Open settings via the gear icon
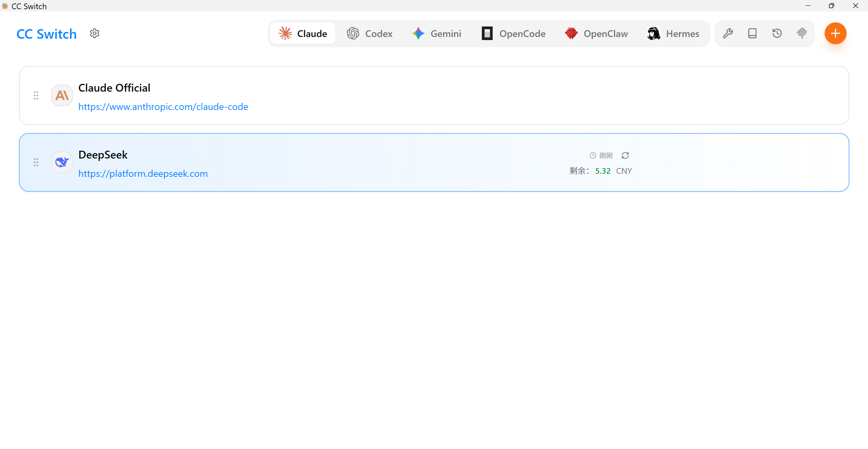The width and height of the screenshot is (868, 449). coord(95,33)
